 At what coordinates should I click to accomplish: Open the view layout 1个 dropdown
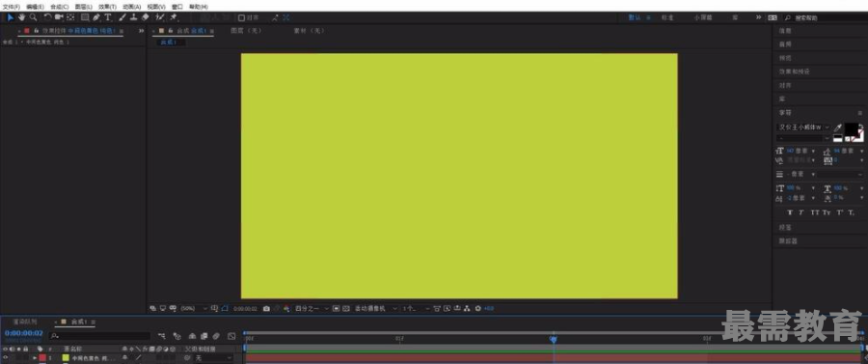[416, 308]
